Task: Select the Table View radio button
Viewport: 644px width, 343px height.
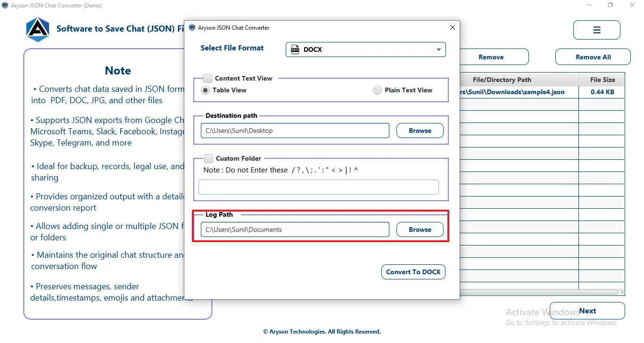Action: (x=206, y=90)
